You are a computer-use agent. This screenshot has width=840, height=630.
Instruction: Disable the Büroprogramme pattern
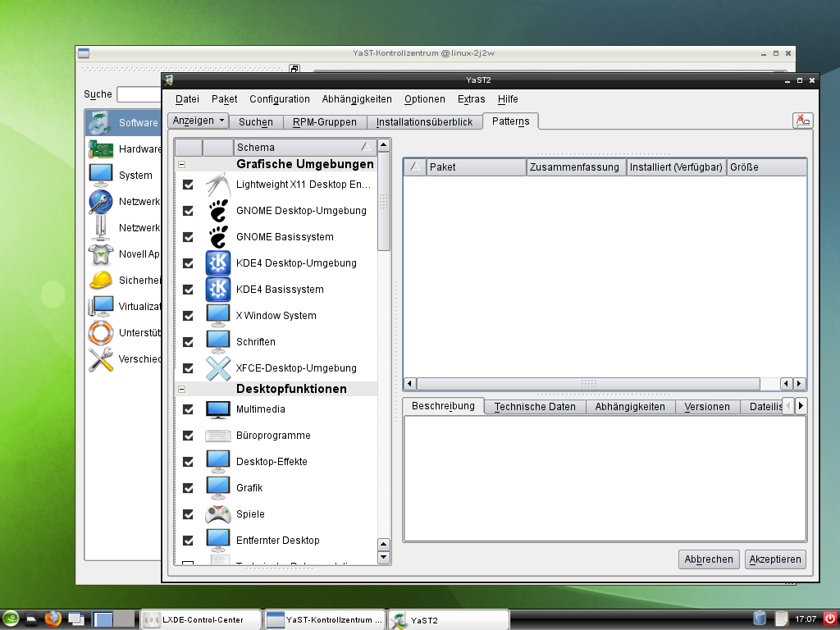coord(188,436)
